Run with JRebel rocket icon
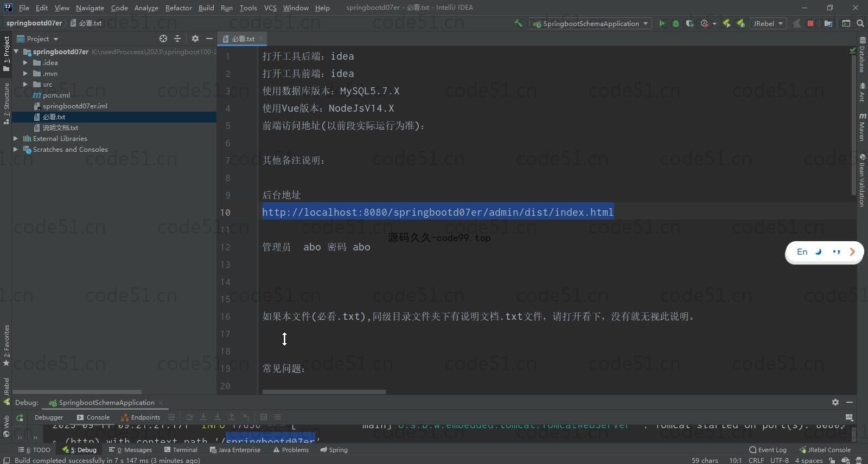The height and width of the screenshot is (464, 868). (726, 23)
